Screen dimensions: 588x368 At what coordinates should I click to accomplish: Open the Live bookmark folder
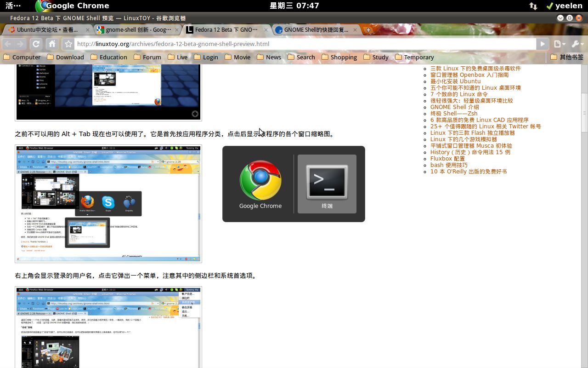178,57
